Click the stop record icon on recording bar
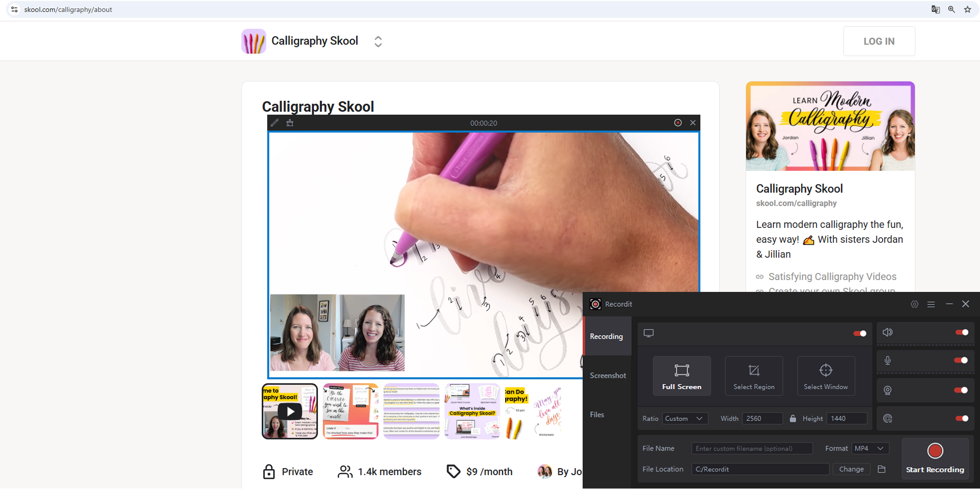Screen dimensions: 980x489 pos(678,123)
